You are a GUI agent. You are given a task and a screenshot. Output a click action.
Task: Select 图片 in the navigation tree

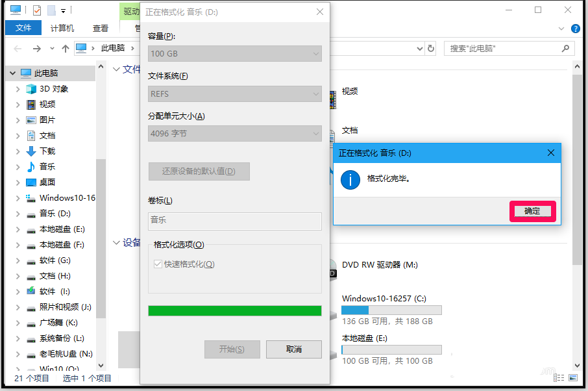tap(47, 120)
